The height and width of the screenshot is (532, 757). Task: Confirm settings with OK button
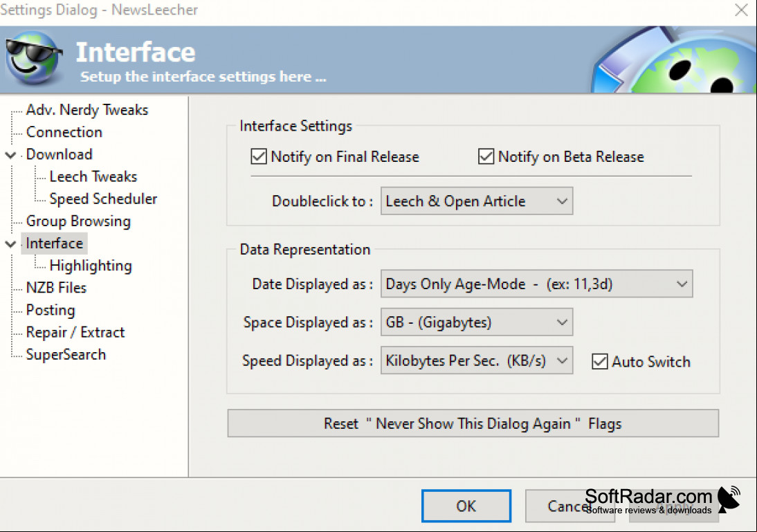(x=466, y=506)
